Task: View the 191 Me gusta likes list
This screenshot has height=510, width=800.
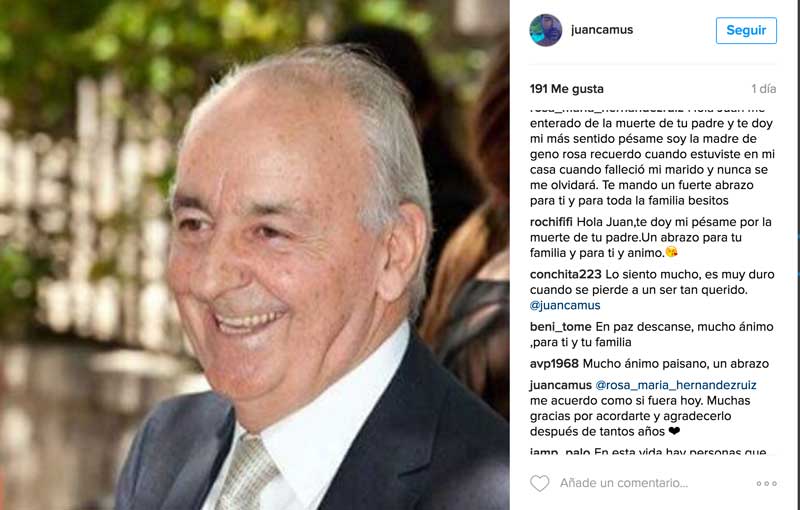Action: coord(566,89)
